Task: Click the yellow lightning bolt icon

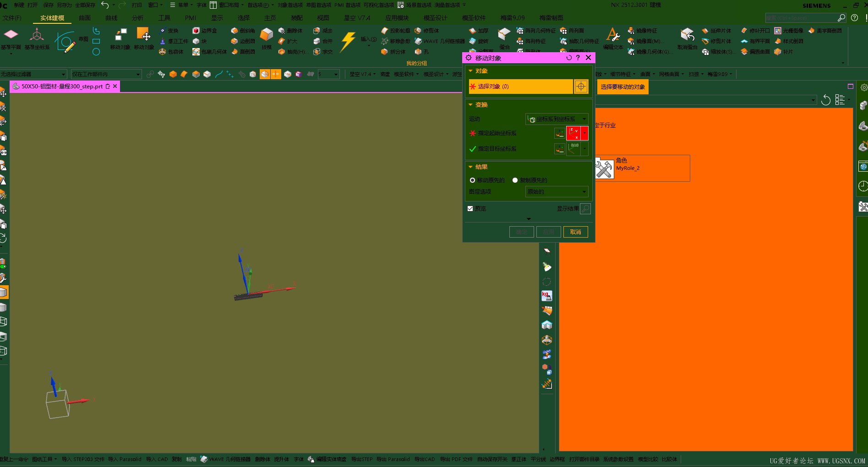Action: tap(348, 41)
